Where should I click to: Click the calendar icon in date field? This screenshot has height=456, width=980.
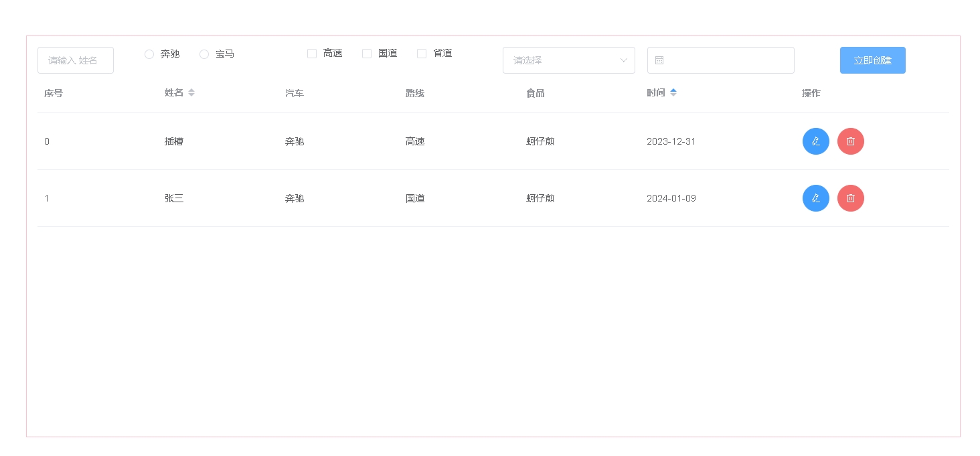(x=659, y=60)
